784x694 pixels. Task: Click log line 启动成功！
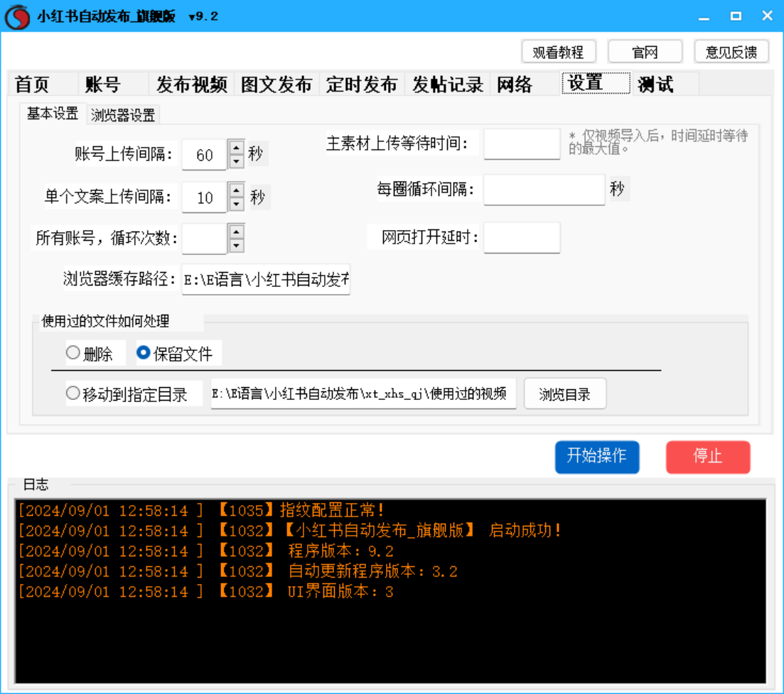coord(290,531)
